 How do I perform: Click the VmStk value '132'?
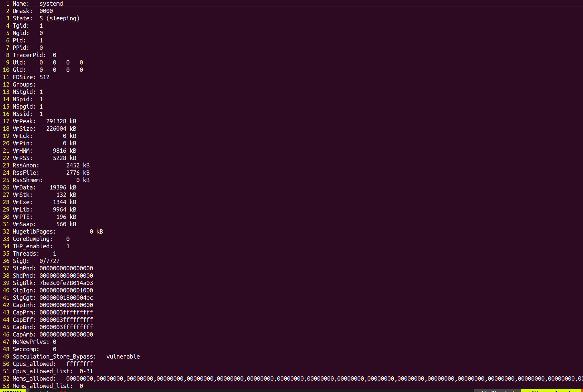coord(61,195)
